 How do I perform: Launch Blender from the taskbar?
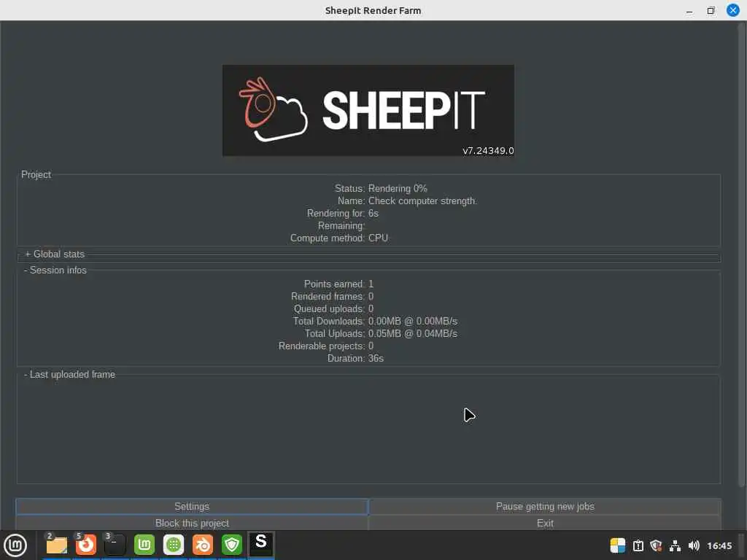(x=203, y=545)
